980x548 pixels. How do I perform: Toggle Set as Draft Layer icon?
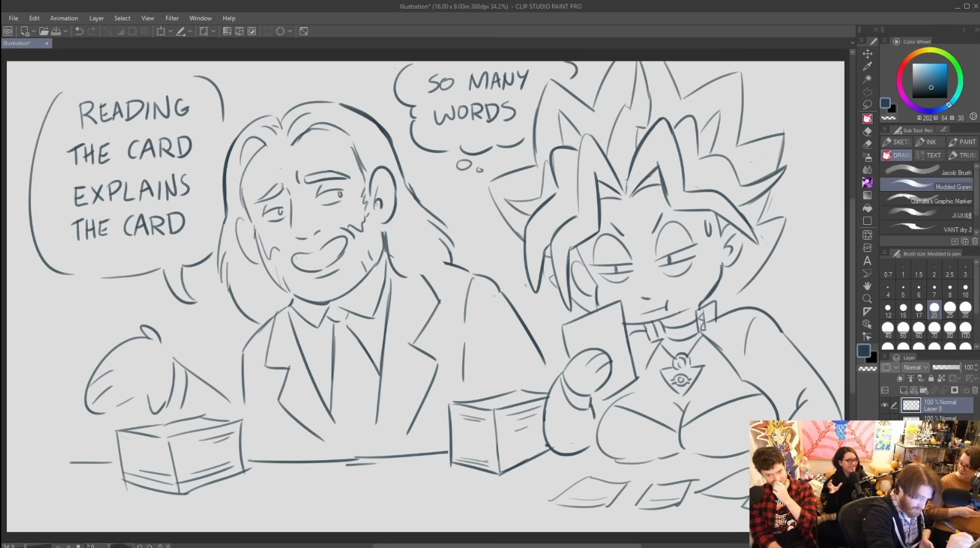pos(920,378)
